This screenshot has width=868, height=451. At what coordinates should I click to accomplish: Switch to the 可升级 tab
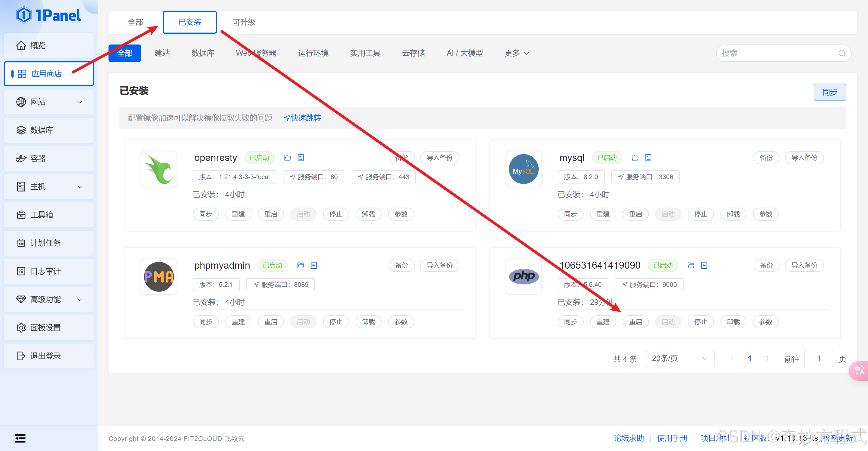244,22
